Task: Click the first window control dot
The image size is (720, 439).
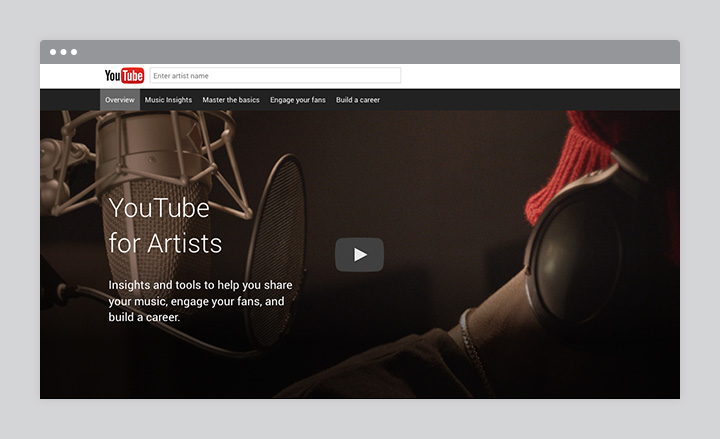Action: 53,52
